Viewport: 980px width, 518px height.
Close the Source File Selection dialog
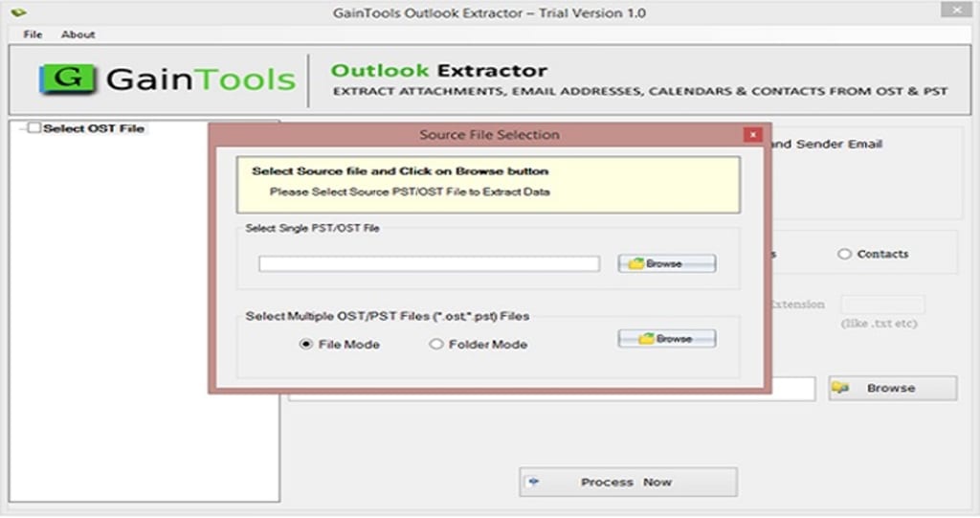[x=752, y=134]
